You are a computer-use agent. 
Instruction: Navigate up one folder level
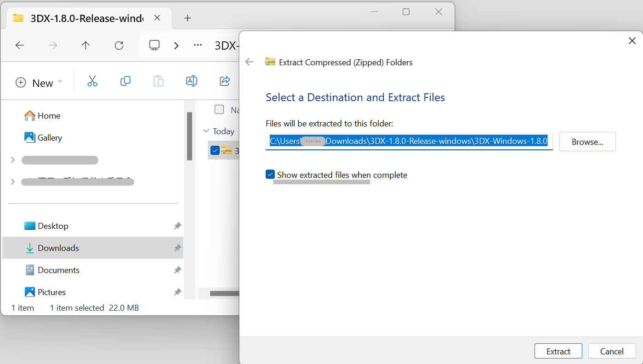[85, 45]
